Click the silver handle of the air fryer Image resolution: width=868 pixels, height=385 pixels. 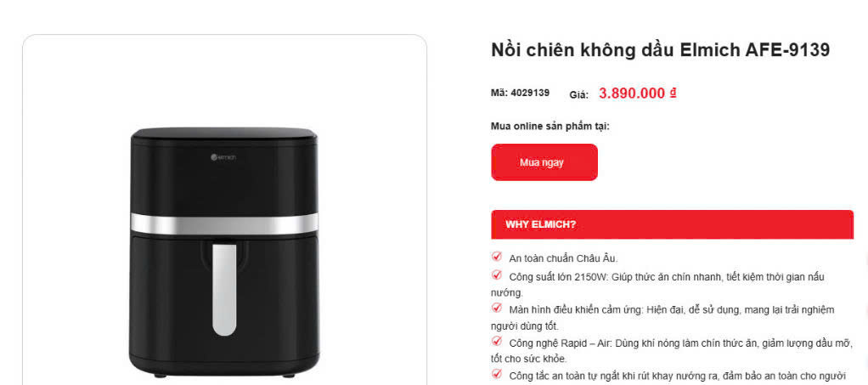point(224,289)
